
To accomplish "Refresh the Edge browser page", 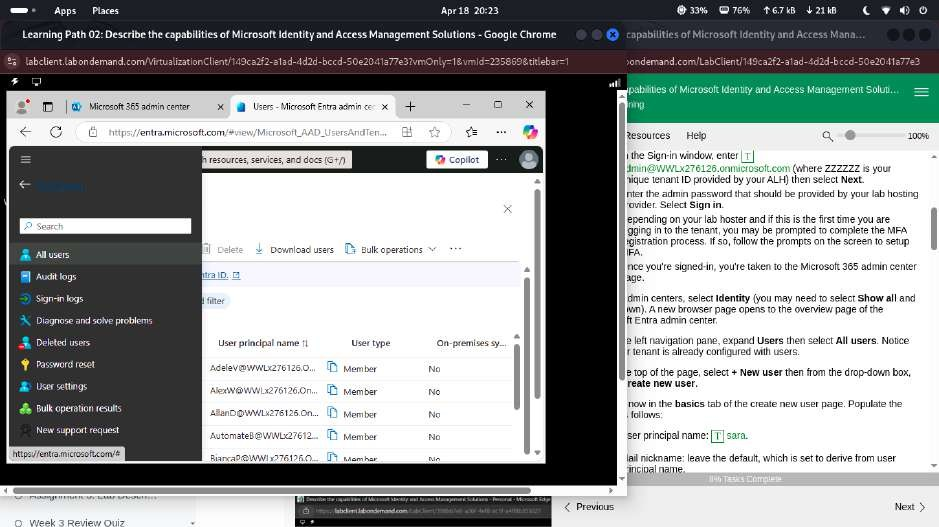I will 56,132.
